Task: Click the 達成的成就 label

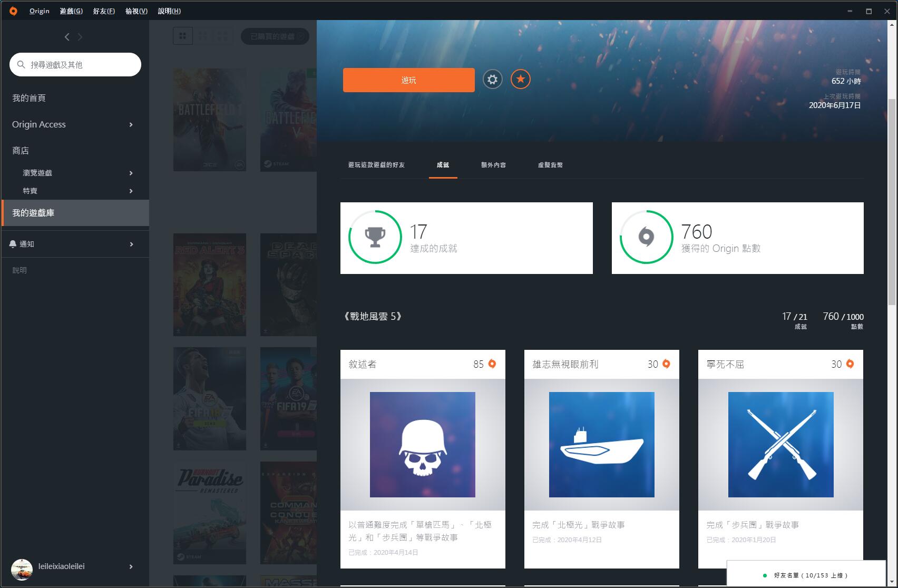Action: point(434,249)
